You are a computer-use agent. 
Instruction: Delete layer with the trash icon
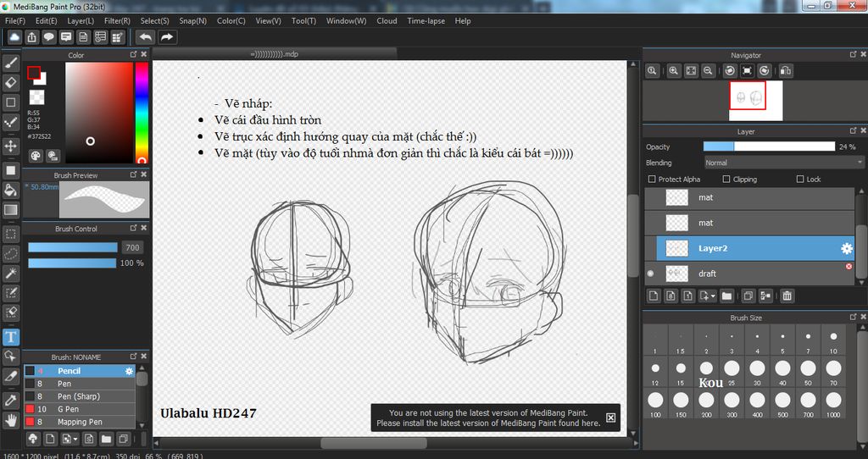(x=787, y=296)
